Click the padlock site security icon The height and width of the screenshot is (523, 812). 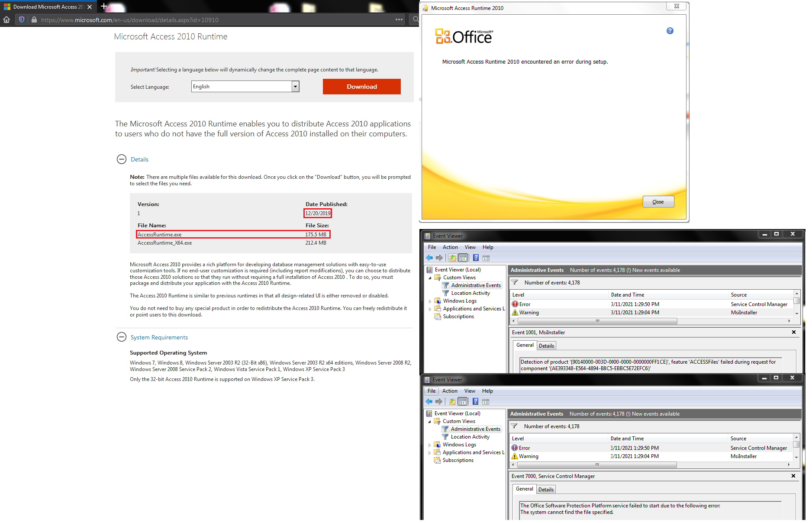(x=34, y=20)
